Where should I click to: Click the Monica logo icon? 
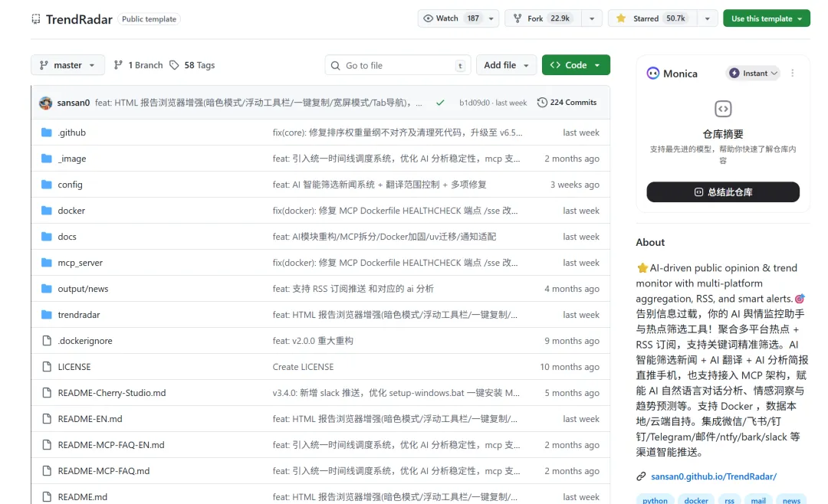coord(652,74)
